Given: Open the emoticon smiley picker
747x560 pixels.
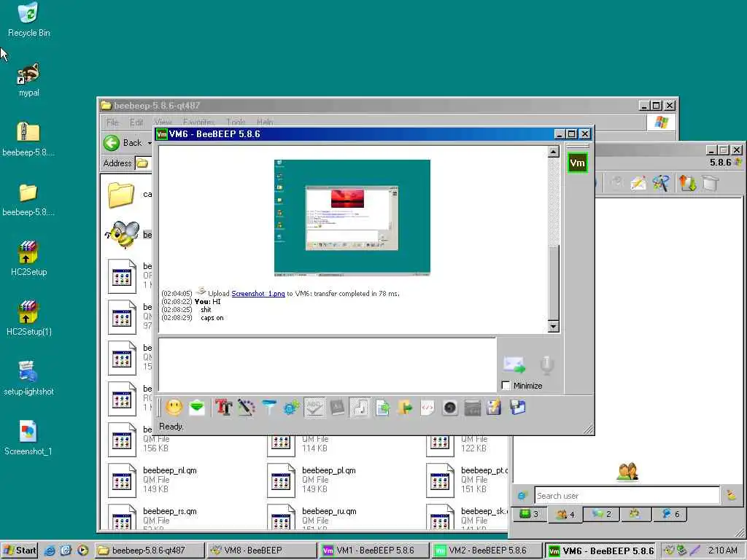Looking at the screenshot, I should [174, 408].
